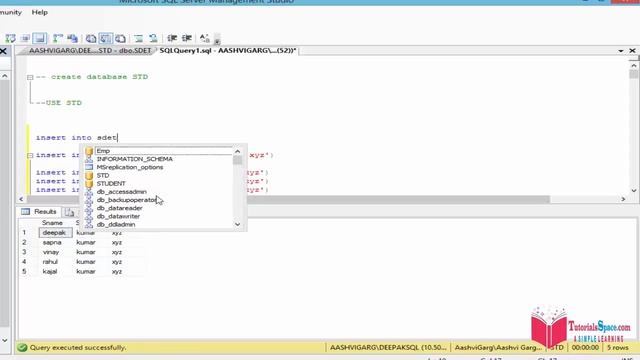
Task: Select the 'kajal' cell in results
Action: 56,272
